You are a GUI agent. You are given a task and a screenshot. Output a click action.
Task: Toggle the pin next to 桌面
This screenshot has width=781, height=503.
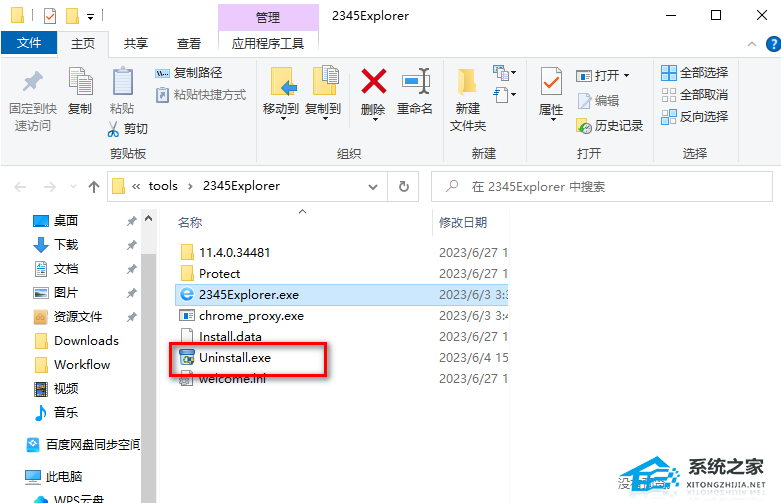click(x=131, y=221)
